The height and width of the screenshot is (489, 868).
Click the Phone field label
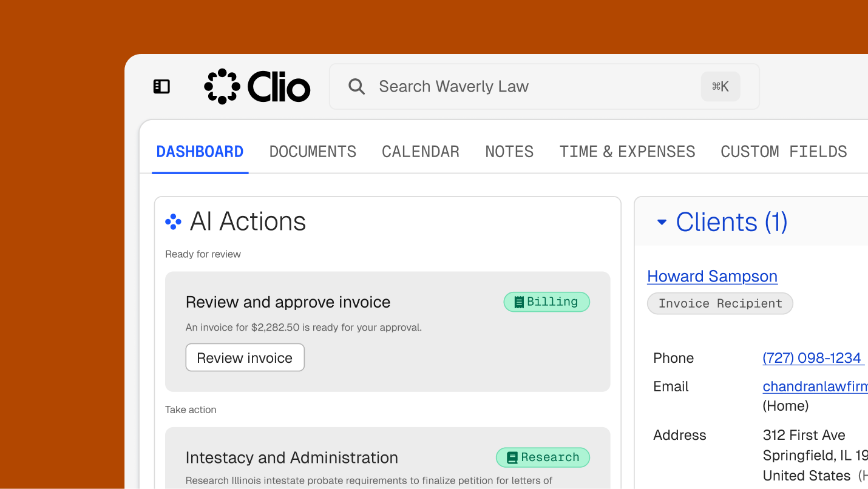(674, 358)
